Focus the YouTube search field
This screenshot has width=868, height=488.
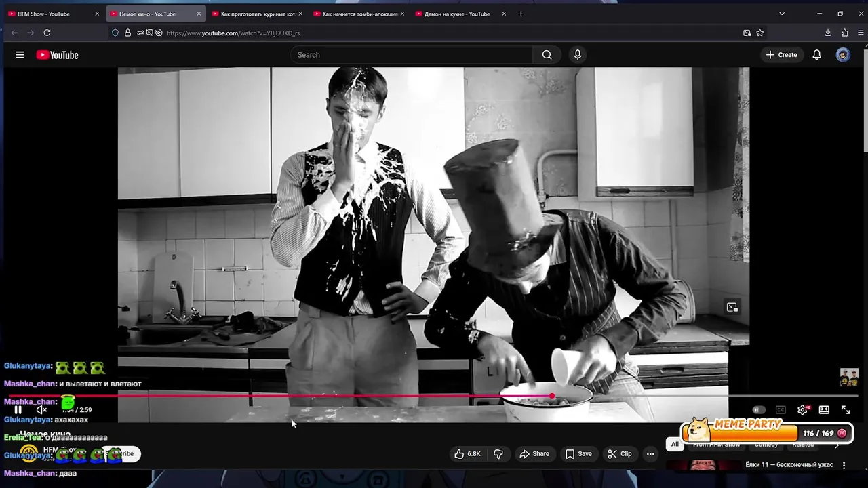click(412, 55)
